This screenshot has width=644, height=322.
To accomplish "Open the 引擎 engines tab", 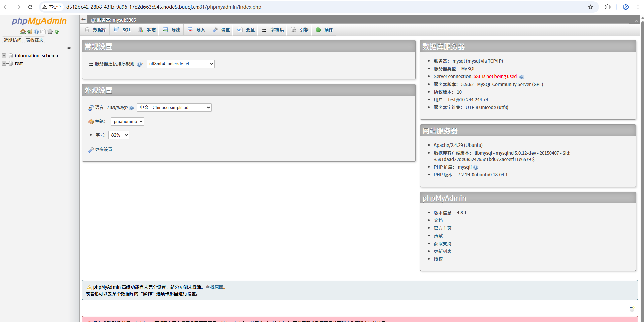I will click(x=300, y=30).
